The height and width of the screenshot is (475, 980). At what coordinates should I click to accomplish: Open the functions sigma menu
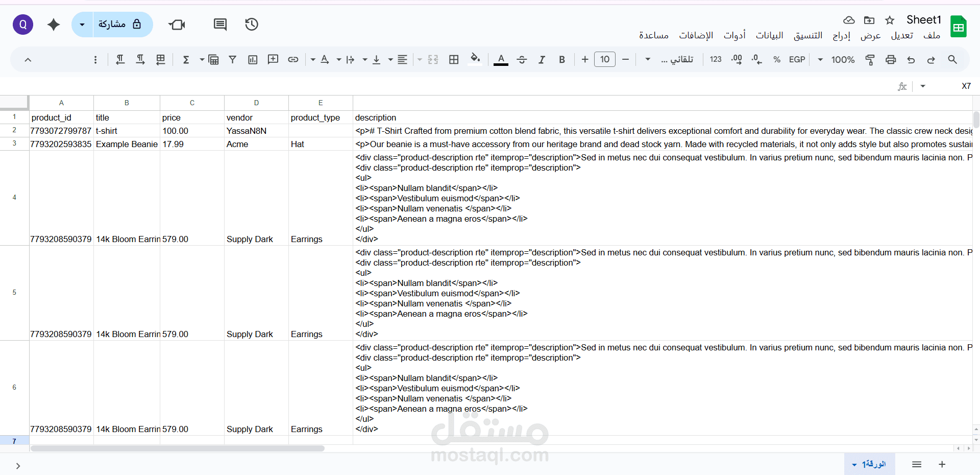[186, 60]
